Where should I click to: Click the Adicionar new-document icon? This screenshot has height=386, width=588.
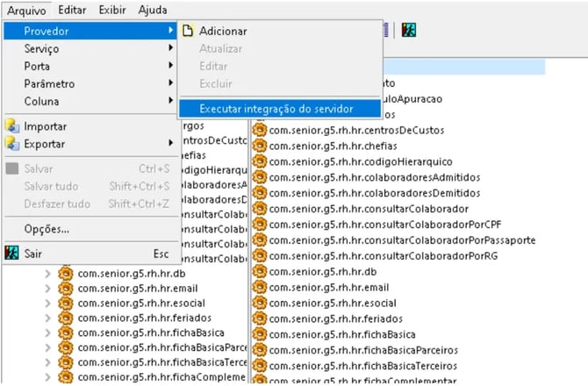[187, 31]
